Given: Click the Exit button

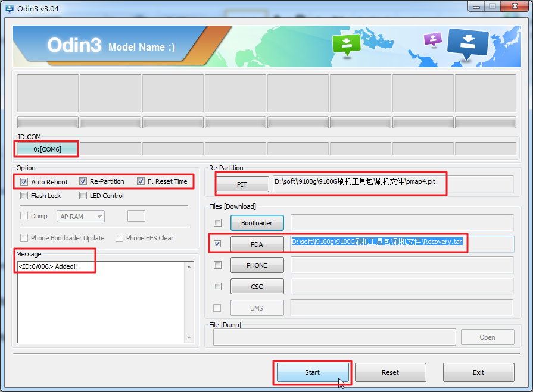Looking at the screenshot, I should coord(478,372).
